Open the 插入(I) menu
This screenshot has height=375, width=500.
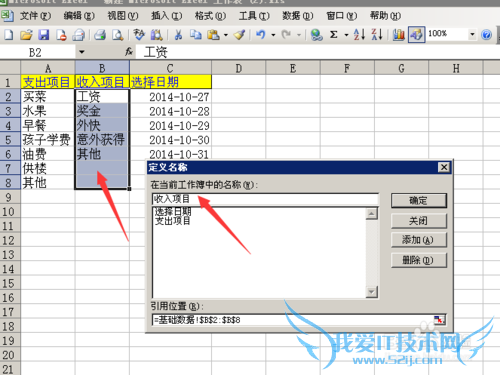(x=166, y=16)
